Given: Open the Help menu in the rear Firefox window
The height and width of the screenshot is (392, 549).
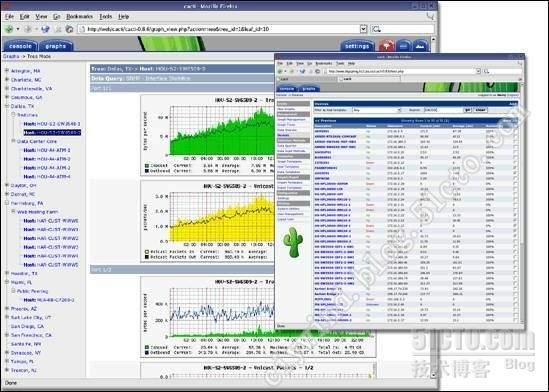Looking at the screenshot, I should coord(124,16).
